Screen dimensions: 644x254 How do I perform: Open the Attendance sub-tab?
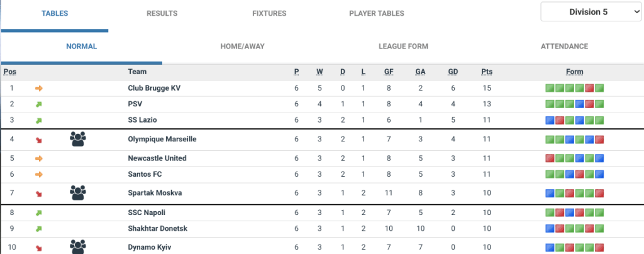(x=564, y=47)
